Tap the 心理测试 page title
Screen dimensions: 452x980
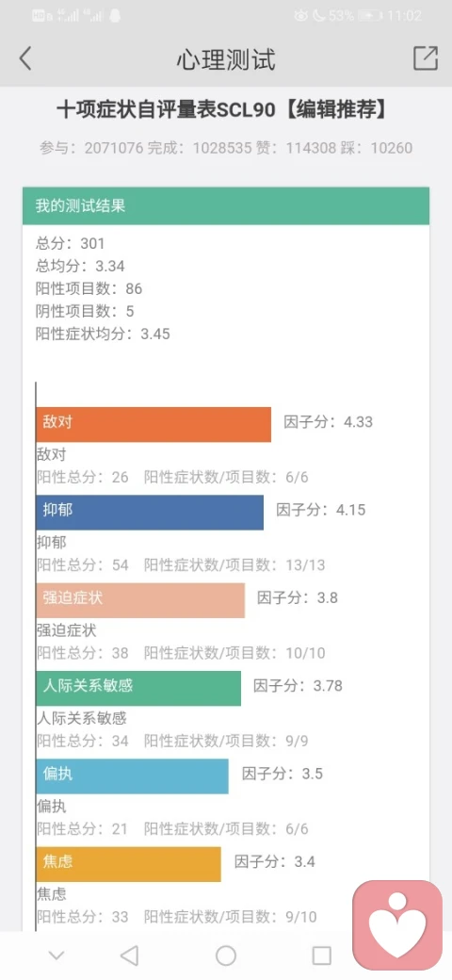coord(226,59)
